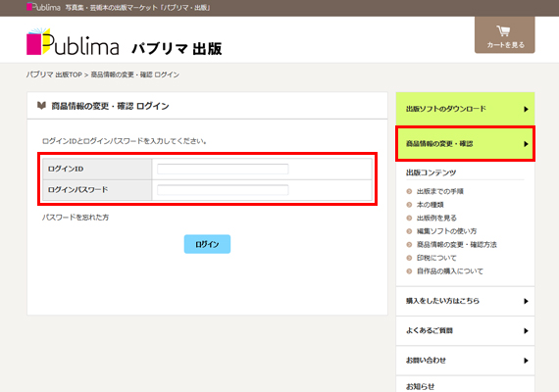
Task: Click bullet icon beside 本の種類
Action: click(x=409, y=205)
